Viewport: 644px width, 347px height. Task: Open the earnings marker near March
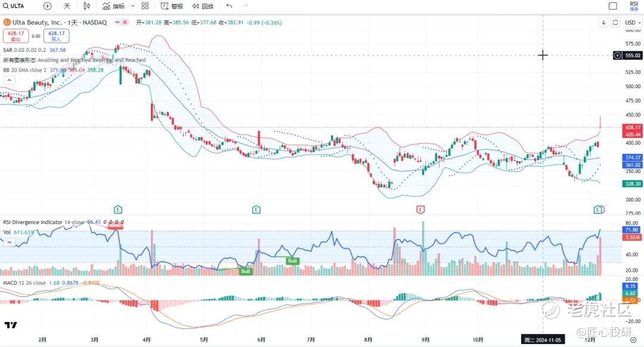(118, 210)
